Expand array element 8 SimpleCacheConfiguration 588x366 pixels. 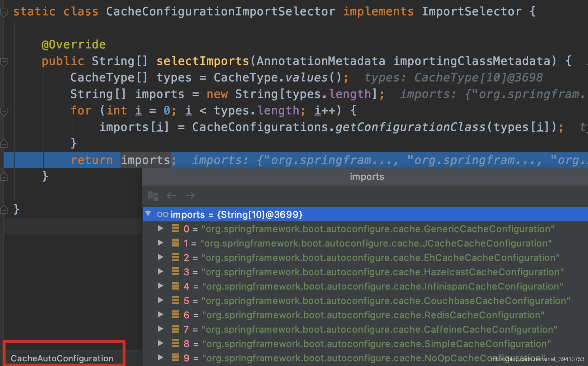pyautogui.click(x=160, y=343)
